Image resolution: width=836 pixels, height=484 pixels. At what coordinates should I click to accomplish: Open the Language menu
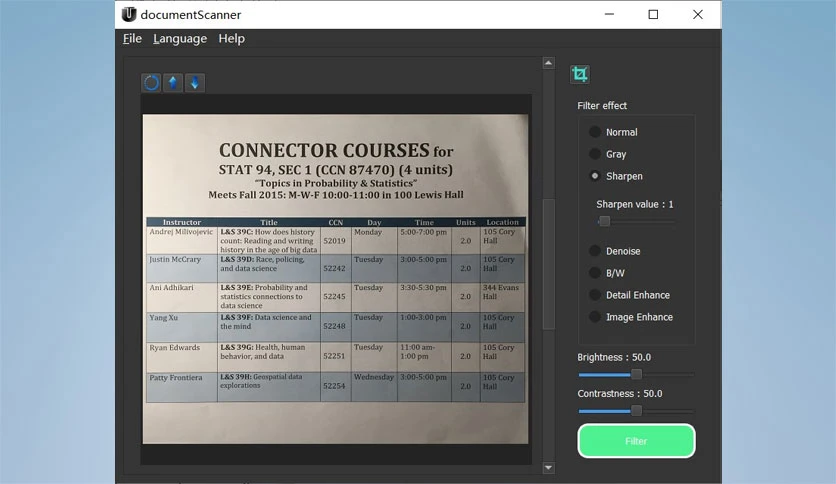click(x=180, y=38)
